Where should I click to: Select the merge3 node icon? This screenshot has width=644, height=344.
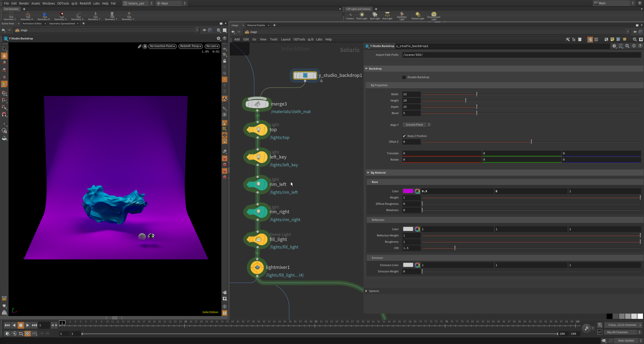[257, 104]
